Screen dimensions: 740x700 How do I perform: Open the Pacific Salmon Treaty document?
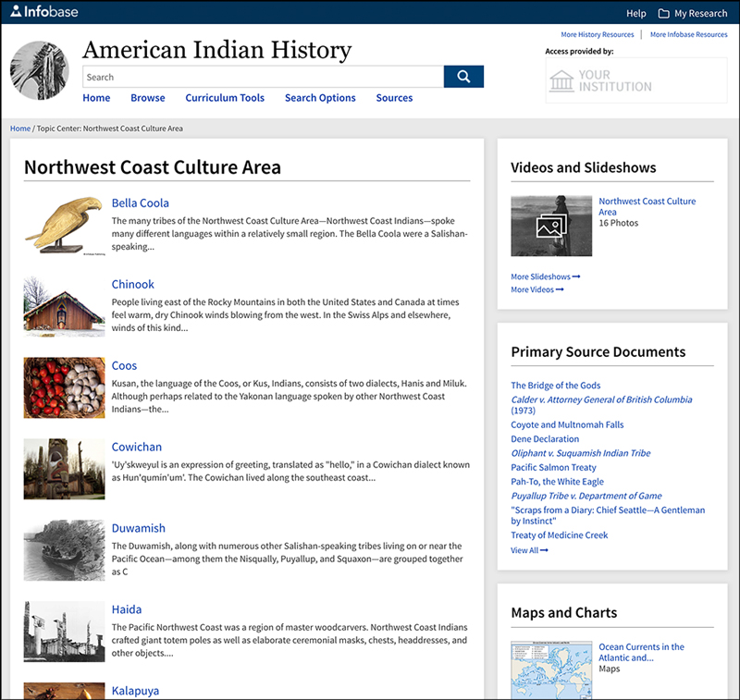click(553, 467)
